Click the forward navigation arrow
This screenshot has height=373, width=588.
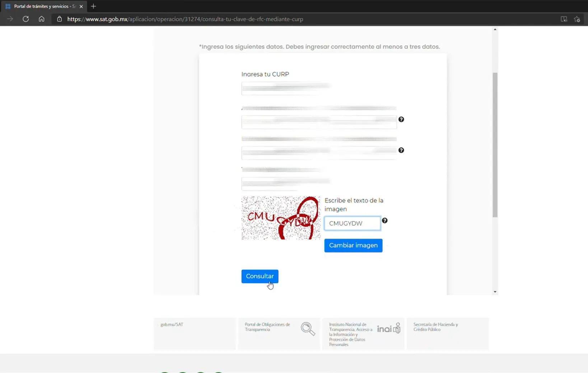click(10, 19)
